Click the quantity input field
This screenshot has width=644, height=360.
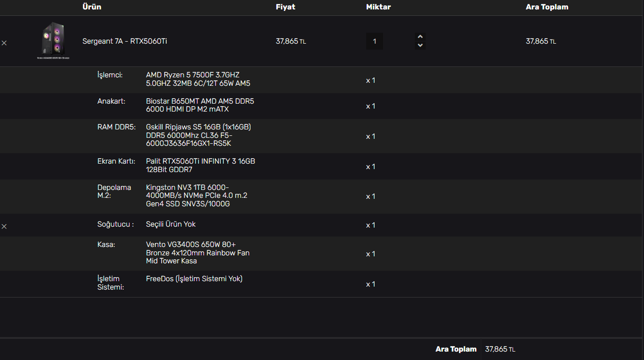[375, 41]
